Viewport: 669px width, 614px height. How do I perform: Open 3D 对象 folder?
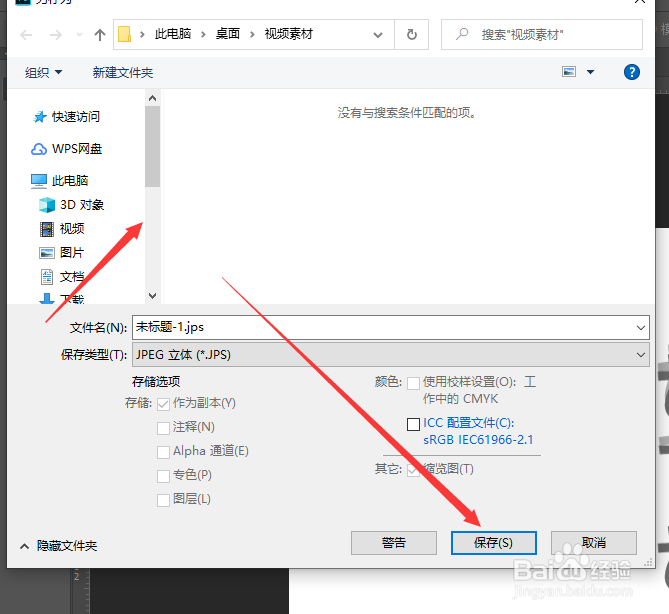pos(71,205)
